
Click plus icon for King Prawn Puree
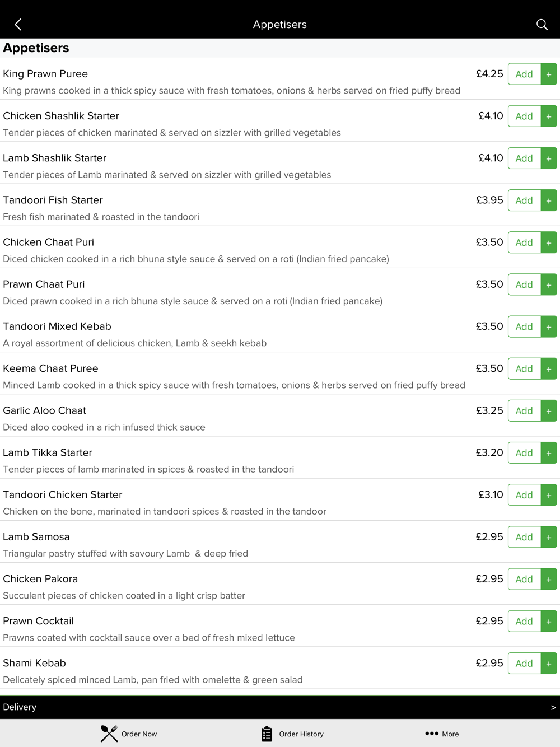(549, 74)
